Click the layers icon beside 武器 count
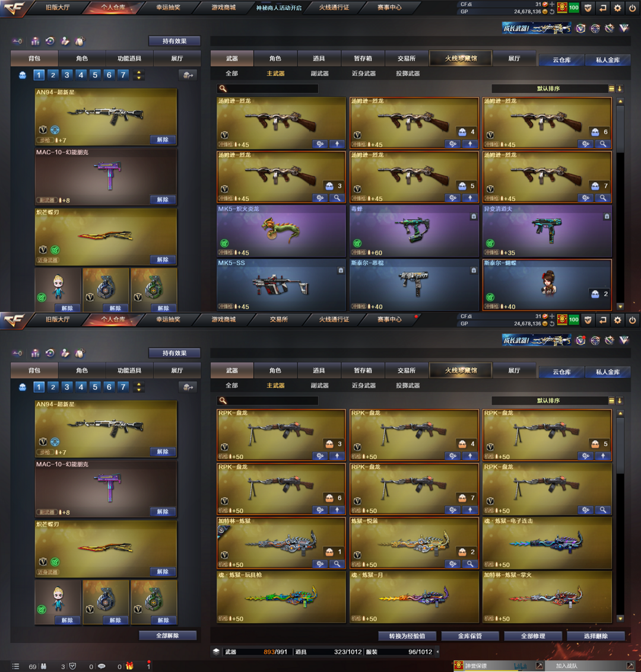The height and width of the screenshot is (672, 641). click(x=217, y=652)
